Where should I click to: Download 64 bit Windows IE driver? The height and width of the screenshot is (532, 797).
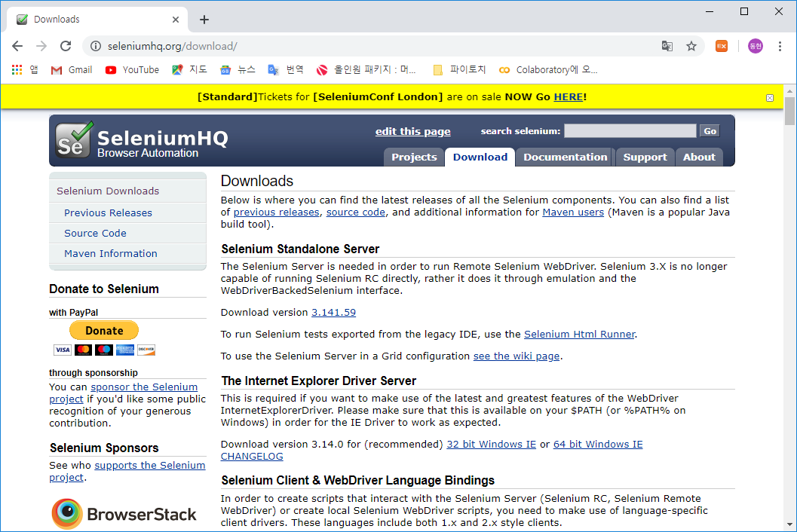click(598, 445)
